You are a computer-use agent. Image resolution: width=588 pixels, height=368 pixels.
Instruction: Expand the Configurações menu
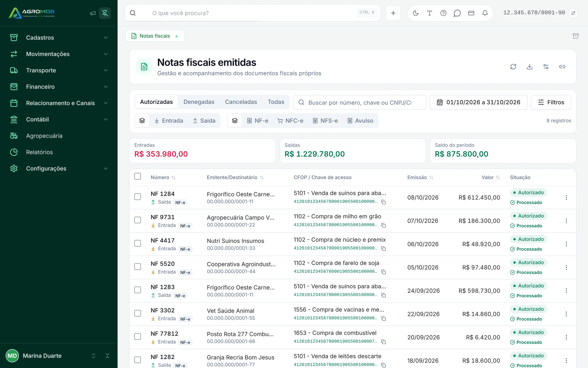coord(59,168)
